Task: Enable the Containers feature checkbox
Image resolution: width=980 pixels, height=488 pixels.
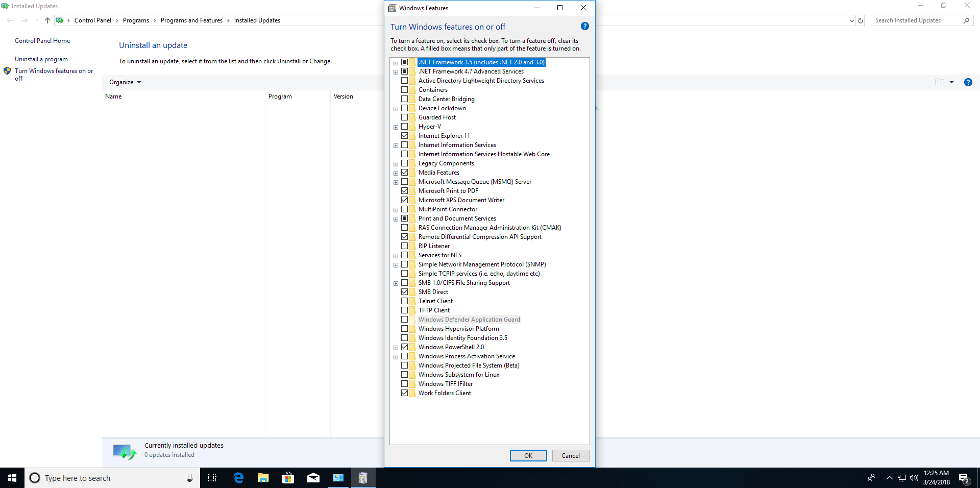Action: pos(405,90)
